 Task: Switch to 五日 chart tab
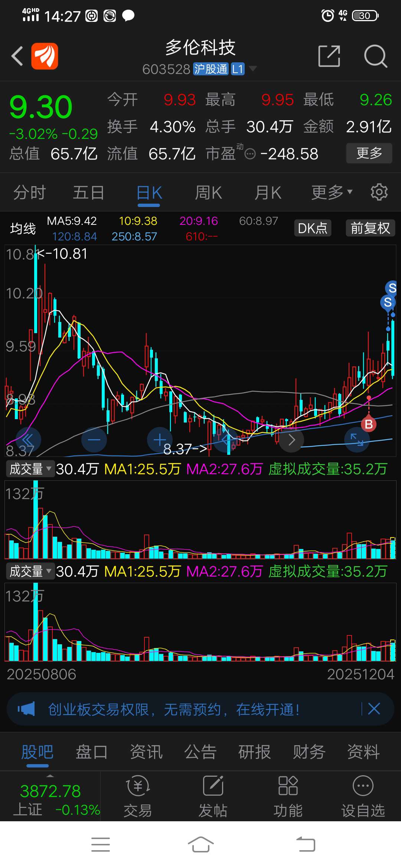(x=88, y=193)
